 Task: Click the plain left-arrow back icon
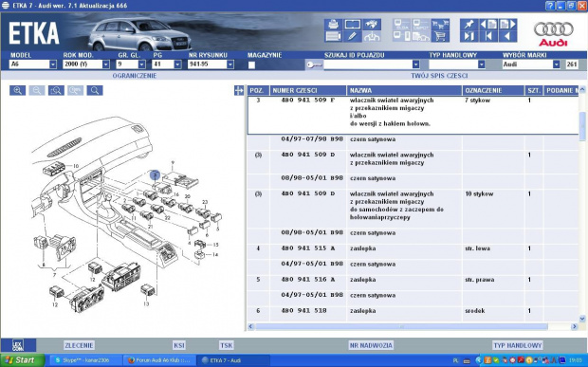click(507, 36)
